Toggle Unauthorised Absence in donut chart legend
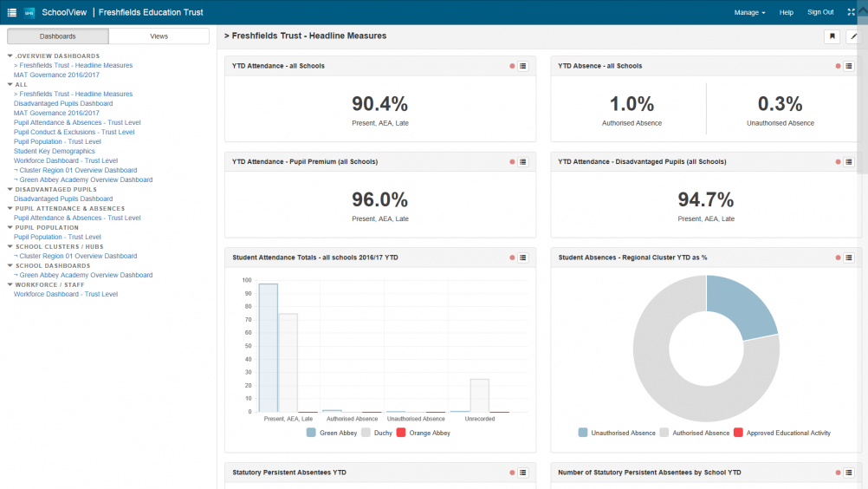 (x=617, y=433)
